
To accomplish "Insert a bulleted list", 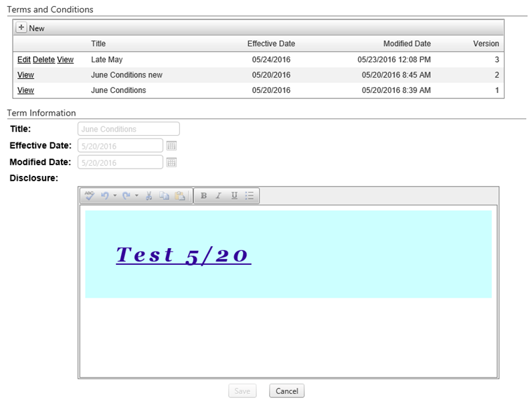I will (x=250, y=196).
